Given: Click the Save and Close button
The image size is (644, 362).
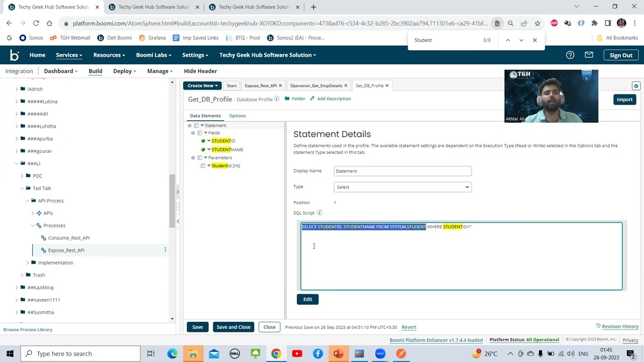Looking at the screenshot, I should [233, 327].
